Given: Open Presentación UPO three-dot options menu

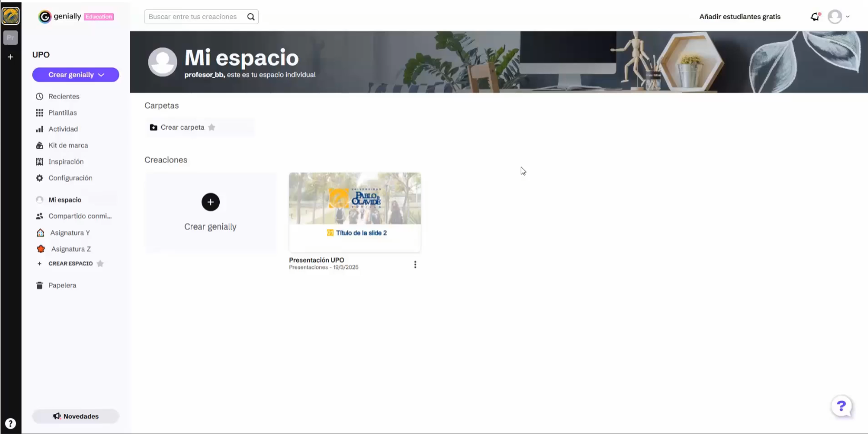Looking at the screenshot, I should point(415,265).
